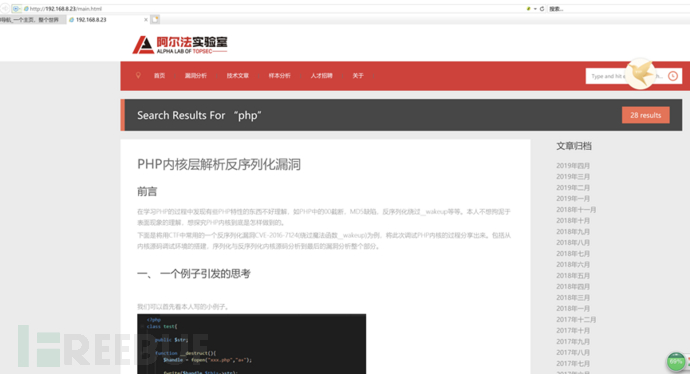Open the 2018年十一月 archive link

[576, 210]
